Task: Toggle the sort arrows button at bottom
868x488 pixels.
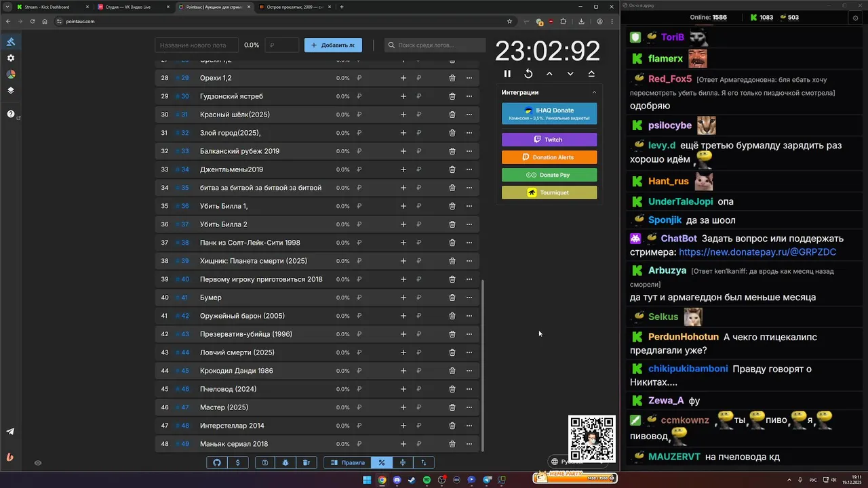Action: click(x=424, y=462)
